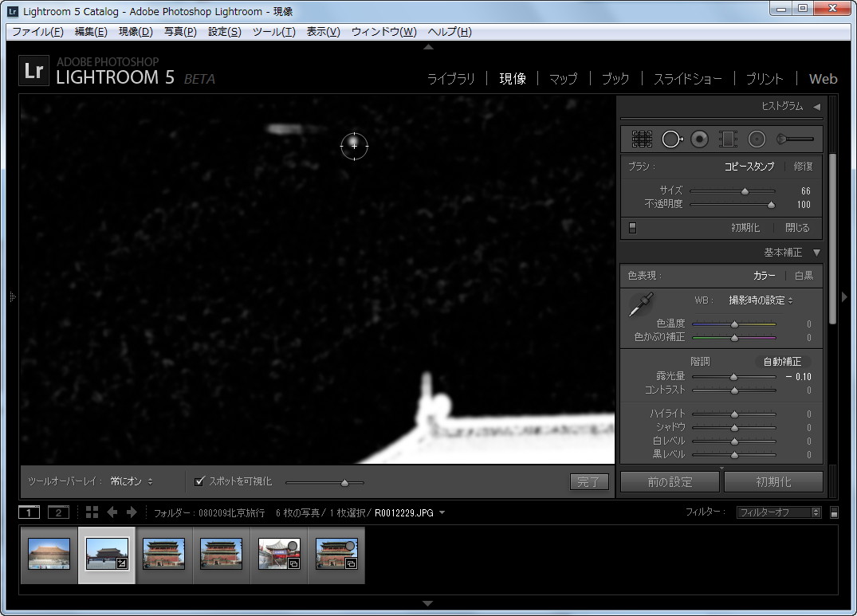
Task: Switch to the スライドショー module
Action: click(687, 79)
